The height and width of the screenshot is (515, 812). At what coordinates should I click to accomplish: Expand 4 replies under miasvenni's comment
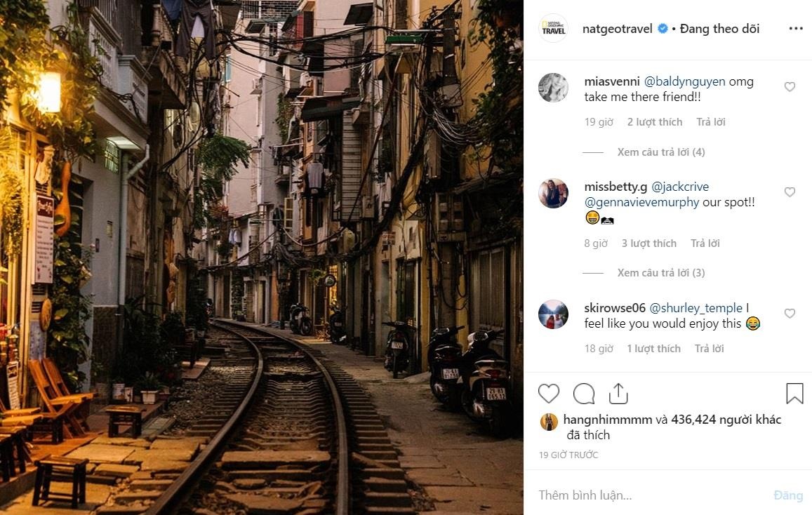[x=660, y=152]
